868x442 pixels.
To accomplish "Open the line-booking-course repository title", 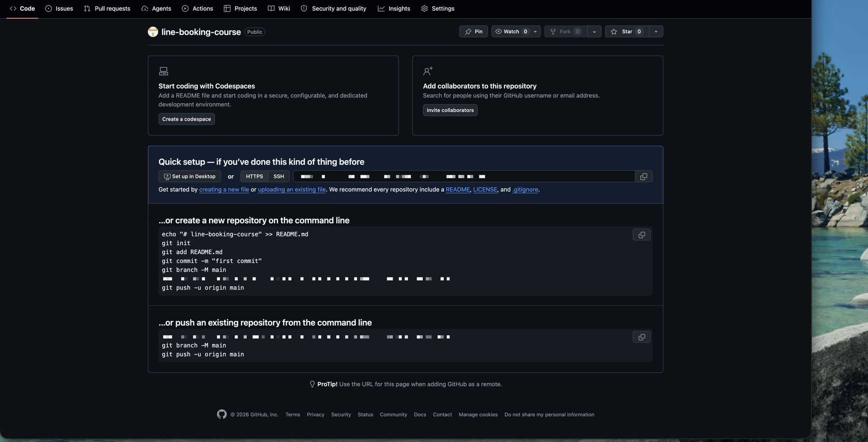I will point(201,32).
